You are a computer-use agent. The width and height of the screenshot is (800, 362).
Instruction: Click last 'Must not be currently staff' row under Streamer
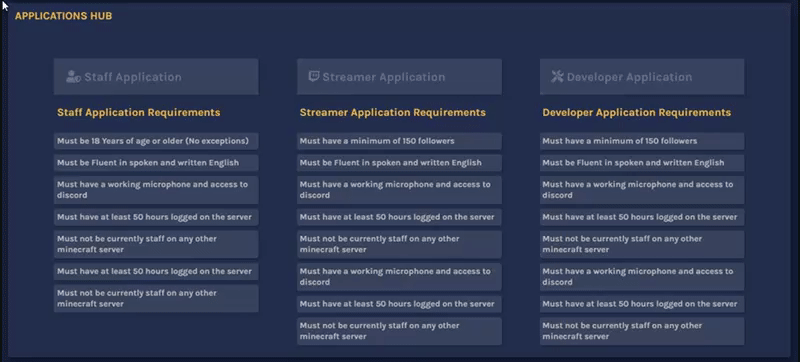coord(399,331)
